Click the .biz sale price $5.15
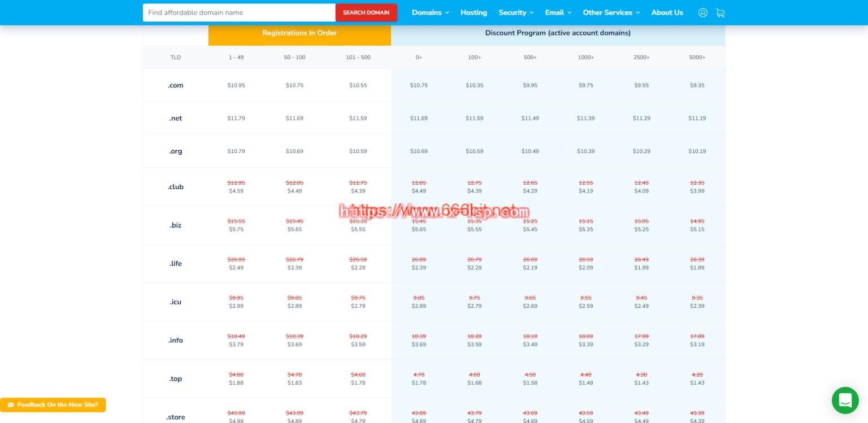This screenshot has width=868, height=423. click(697, 229)
